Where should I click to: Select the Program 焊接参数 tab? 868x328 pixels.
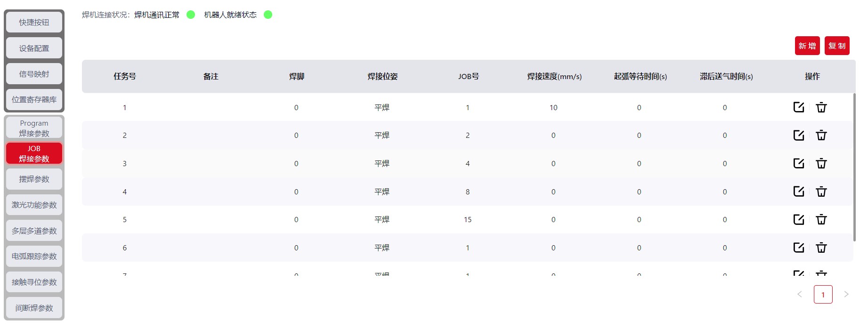click(34, 128)
